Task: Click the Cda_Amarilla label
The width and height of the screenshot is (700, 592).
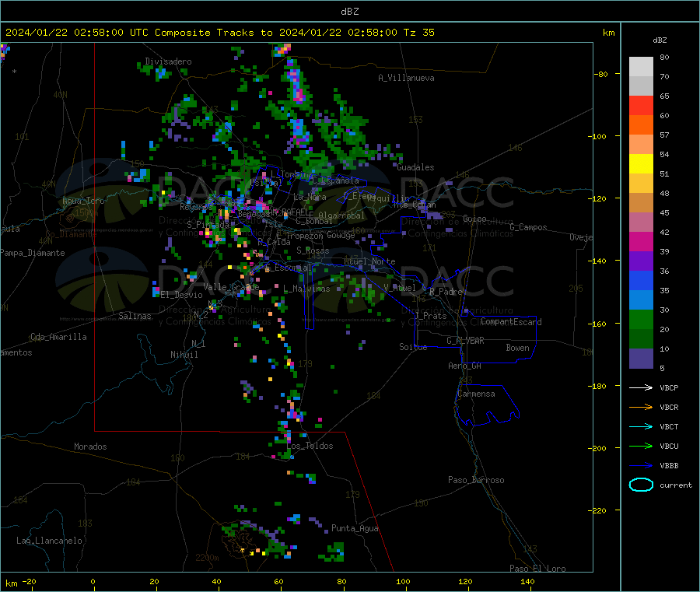Action: pos(58,337)
